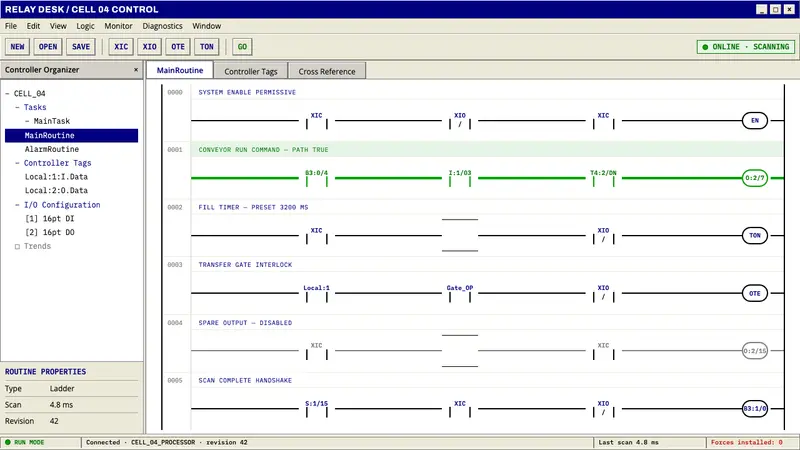The width and height of the screenshot is (800, 450).
Task: Open the Monitor menu
Action: [118, 26]
